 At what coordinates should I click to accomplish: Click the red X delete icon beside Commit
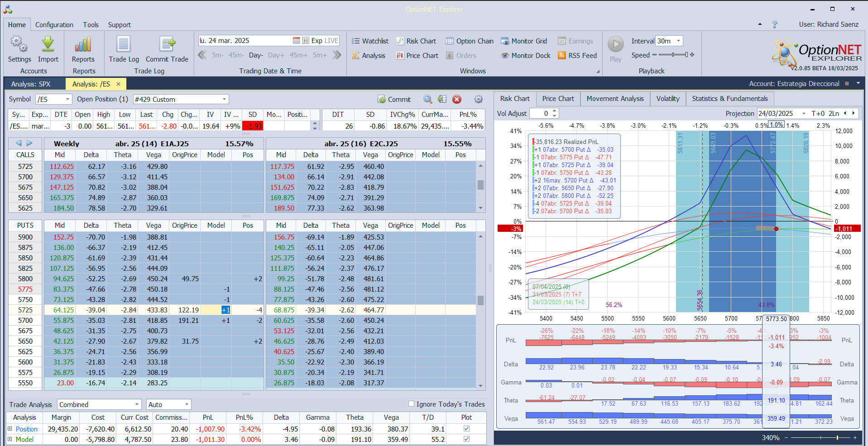[457, 99]
